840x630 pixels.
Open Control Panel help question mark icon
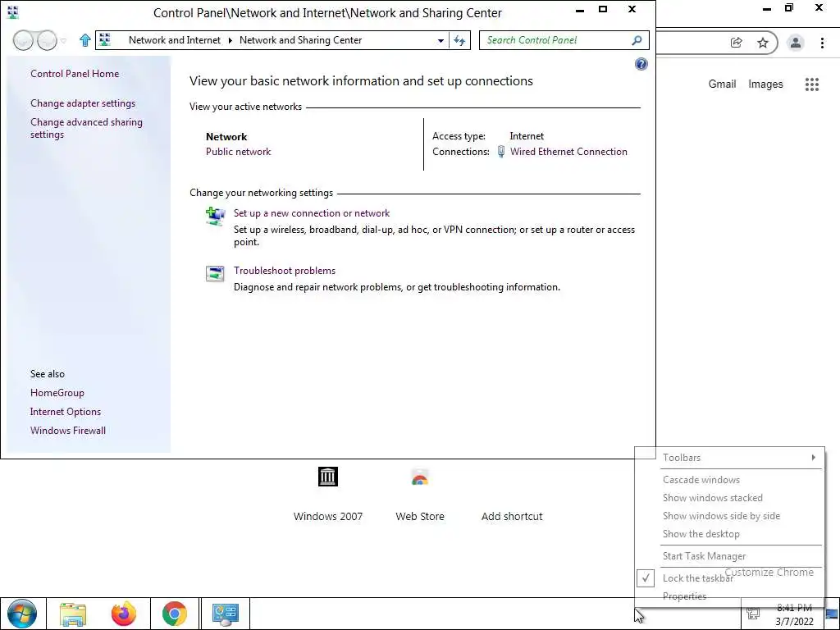[x=641, y=64]
